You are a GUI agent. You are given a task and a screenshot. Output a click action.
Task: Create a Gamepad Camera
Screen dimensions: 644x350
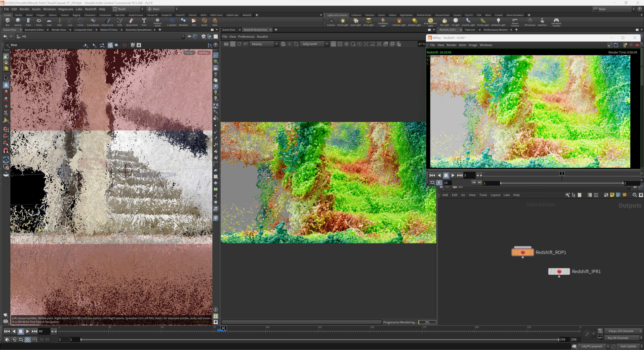pos(556,22)
